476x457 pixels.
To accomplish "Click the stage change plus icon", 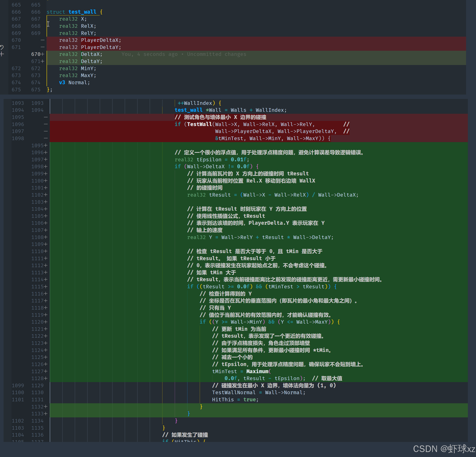I will pos(2,54).
